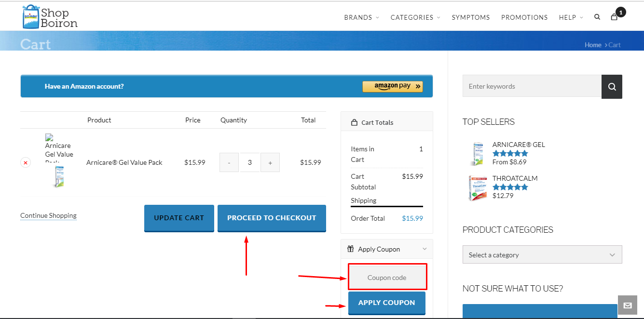This screenshot has width=644, height=319.
Task: Open the Promotions menu item
Action: [x=524, y=17]
